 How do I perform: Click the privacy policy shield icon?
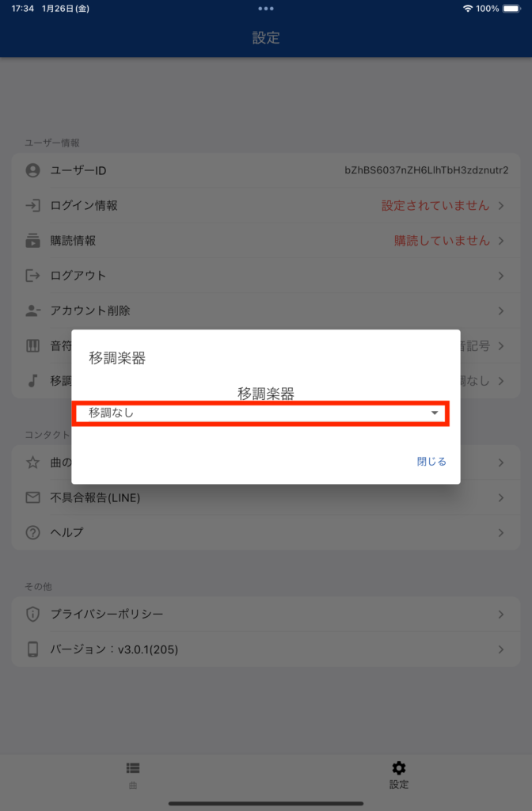pos(32,614)
